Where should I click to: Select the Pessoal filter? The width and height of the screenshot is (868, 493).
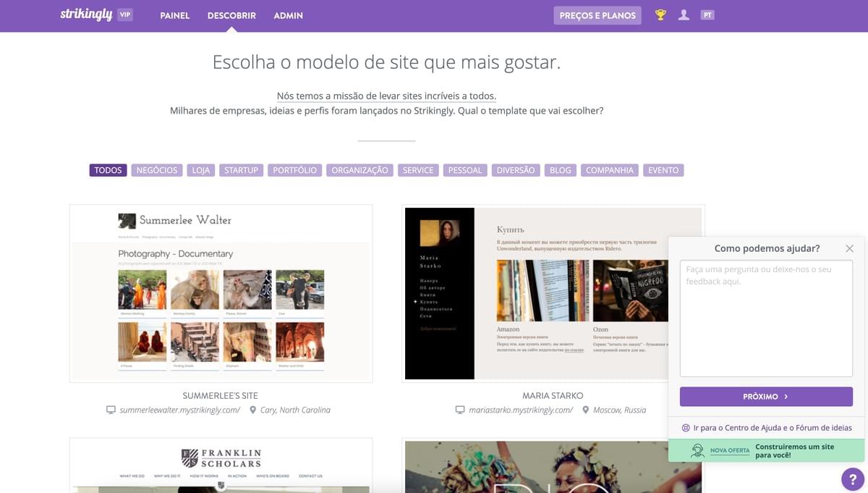coord(465,170)
